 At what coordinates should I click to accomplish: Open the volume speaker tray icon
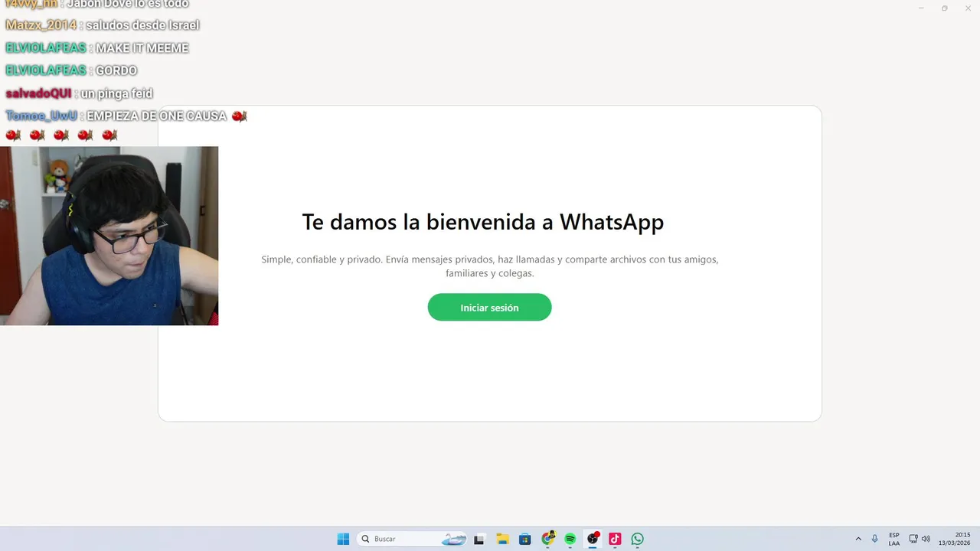pos(926,539)
